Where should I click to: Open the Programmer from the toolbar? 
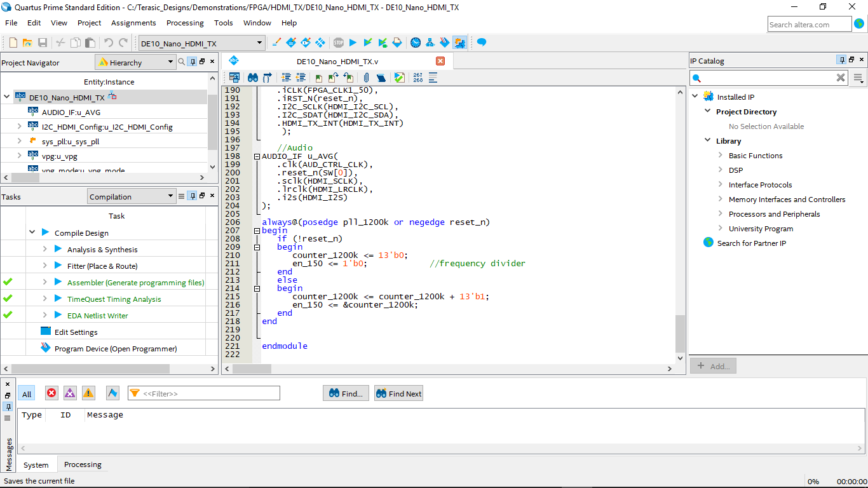point(445,43)
